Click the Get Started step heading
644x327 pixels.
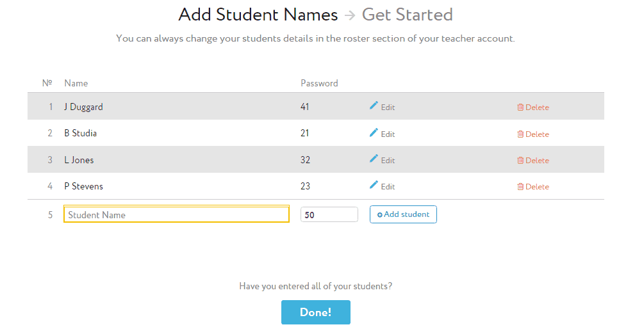pyautogui.click(x=407, y=15)
